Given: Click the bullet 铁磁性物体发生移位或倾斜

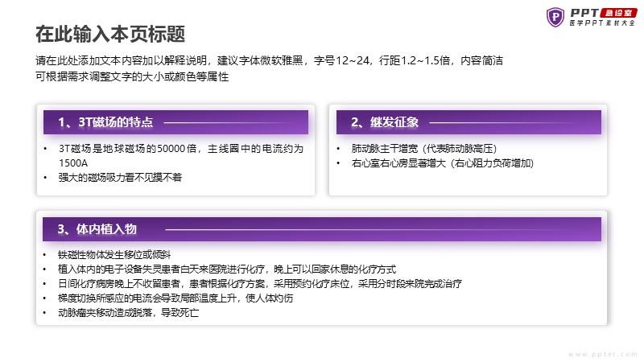Looking at the screenshot, I should click(x=114, y=255).
